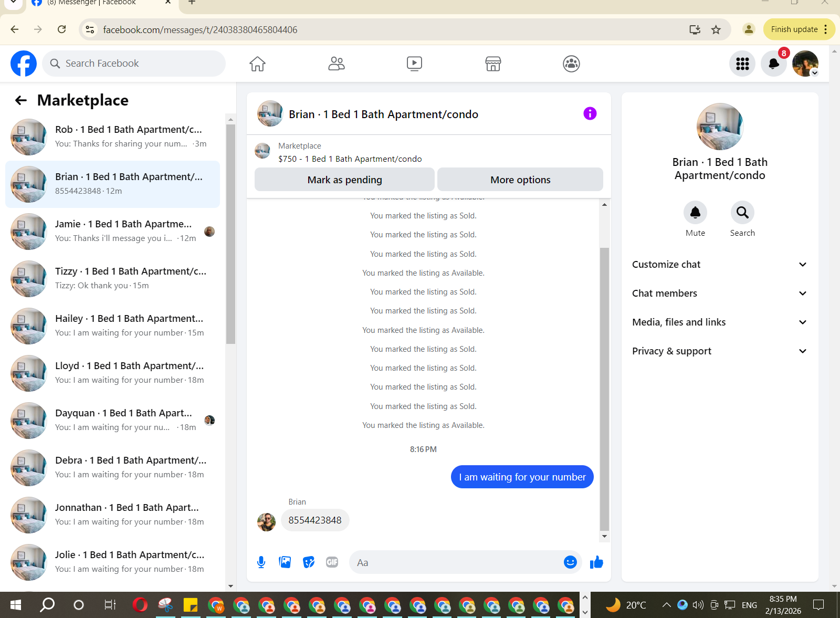840x618 pixels.
Task: Click browser back arrow
Action: pyautogui.click(x=15, y=29)
